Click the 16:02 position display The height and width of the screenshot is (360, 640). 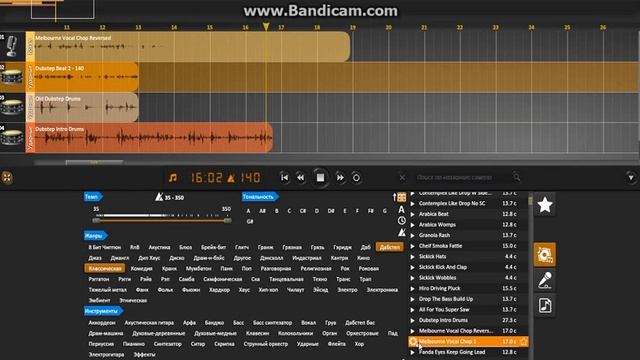point(207,178)
